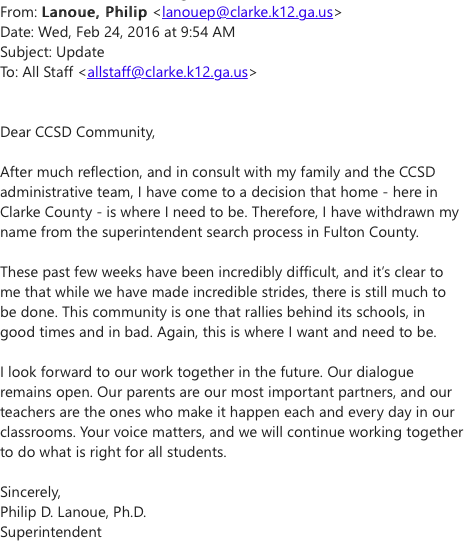473x548 pixels.
Task: Click the phrase incredible strides
Action: [250, 292]
